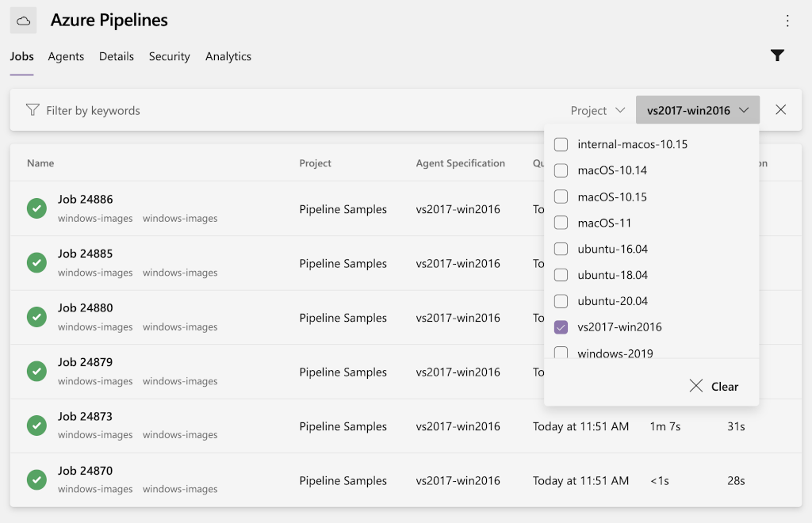Click the success status icon beside Job 24870

pos(36,479)
